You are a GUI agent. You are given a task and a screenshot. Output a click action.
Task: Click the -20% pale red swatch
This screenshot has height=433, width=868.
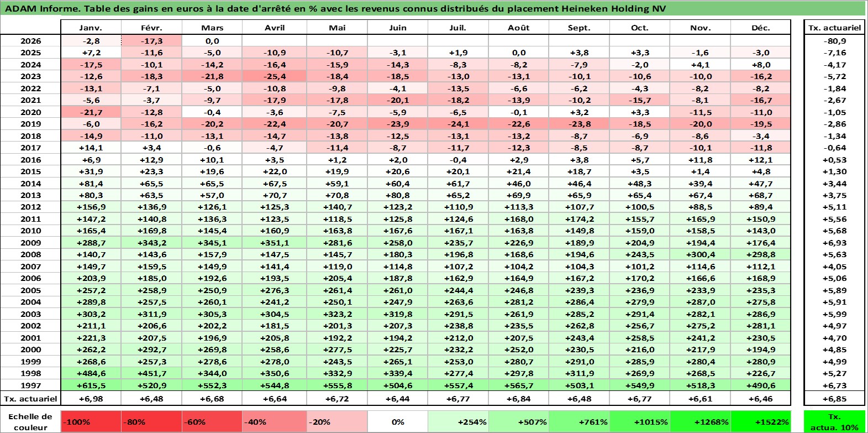[x=336, y=421]
